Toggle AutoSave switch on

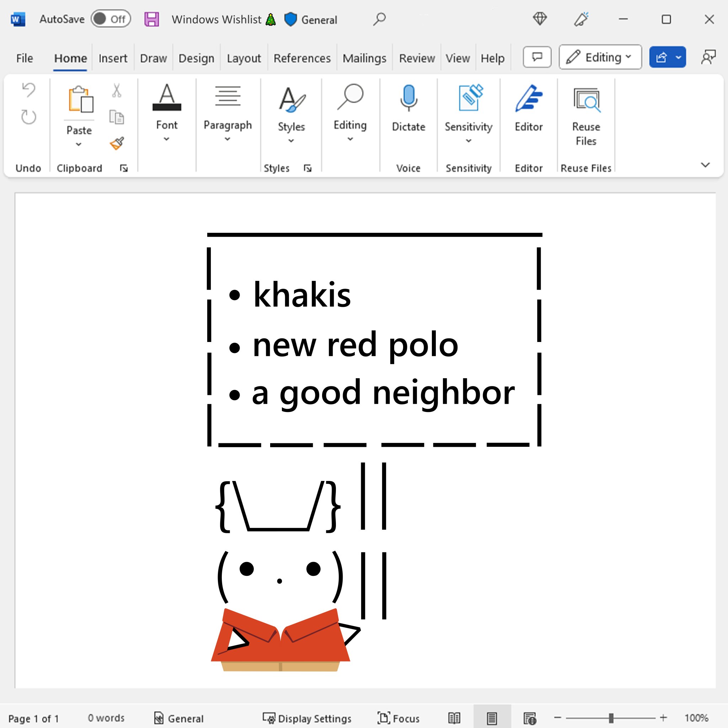point(111,19)
